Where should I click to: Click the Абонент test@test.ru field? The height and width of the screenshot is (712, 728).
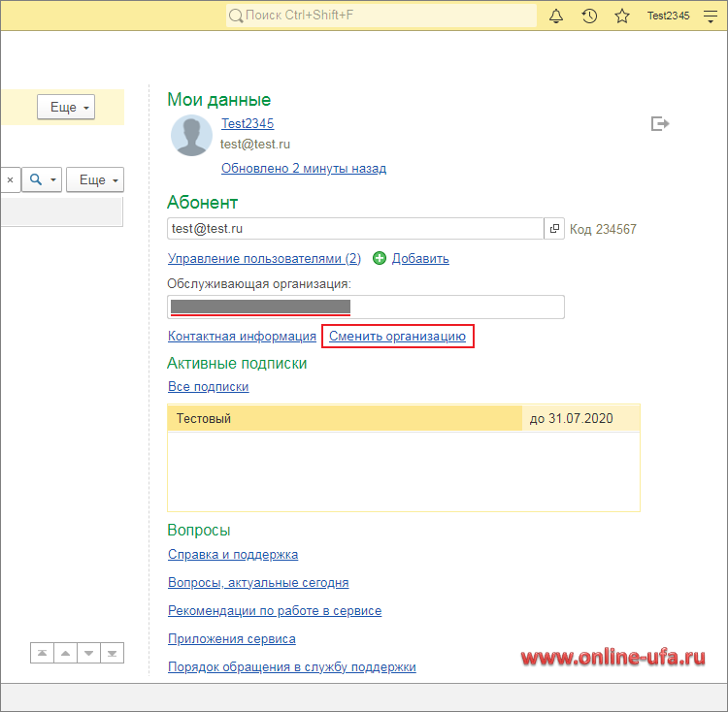(355, 229)
